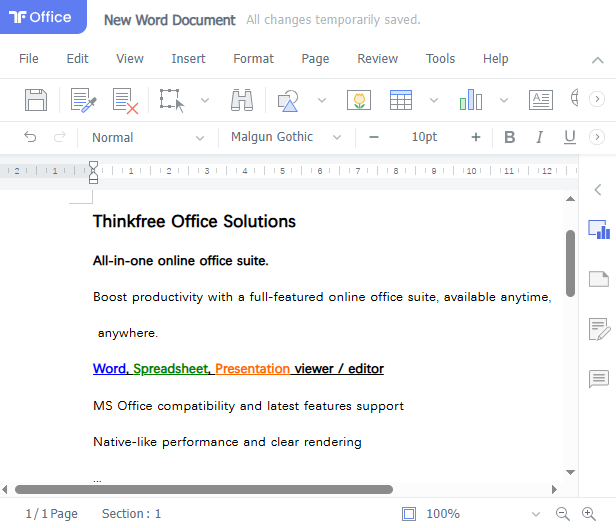Expand the chart dropdown arrow

(x=504, y=100)
